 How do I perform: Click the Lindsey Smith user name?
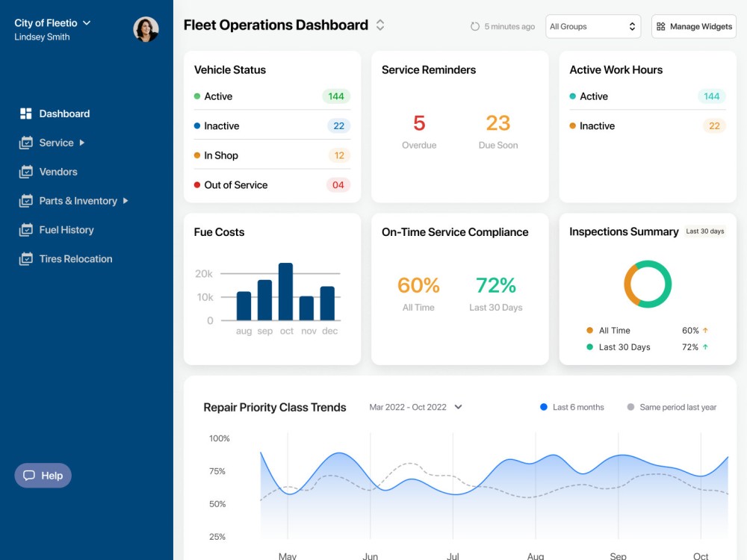coord(42,37)
